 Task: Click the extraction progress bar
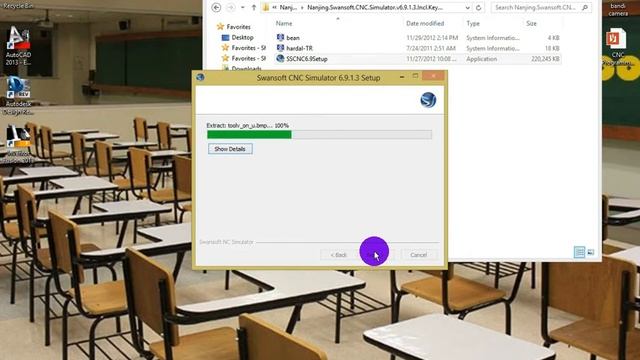click(x=319, y=135)
